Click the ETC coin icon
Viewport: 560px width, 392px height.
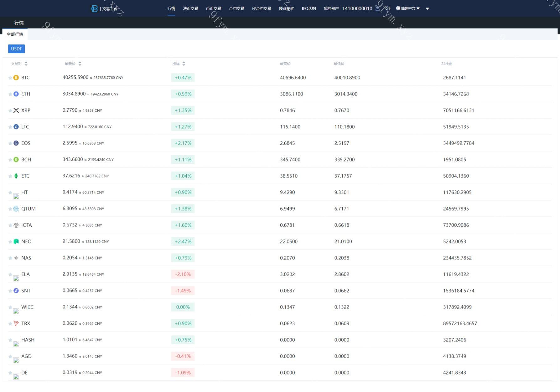pos(16,176)
